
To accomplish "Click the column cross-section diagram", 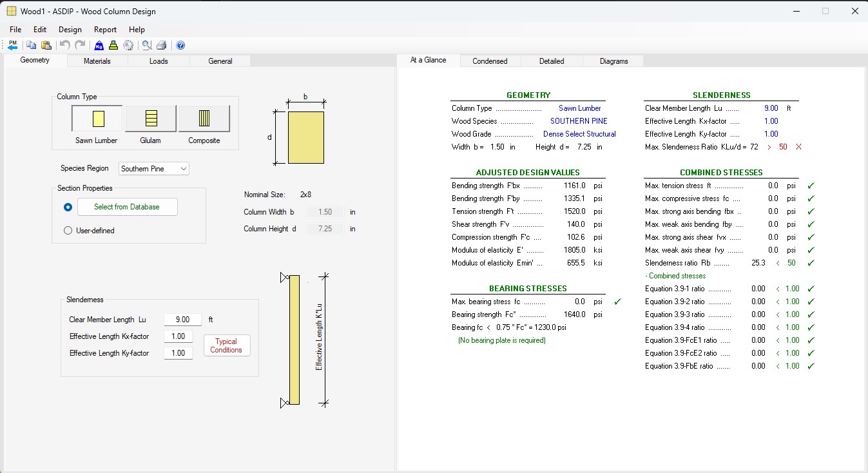I will pos(306,138).
